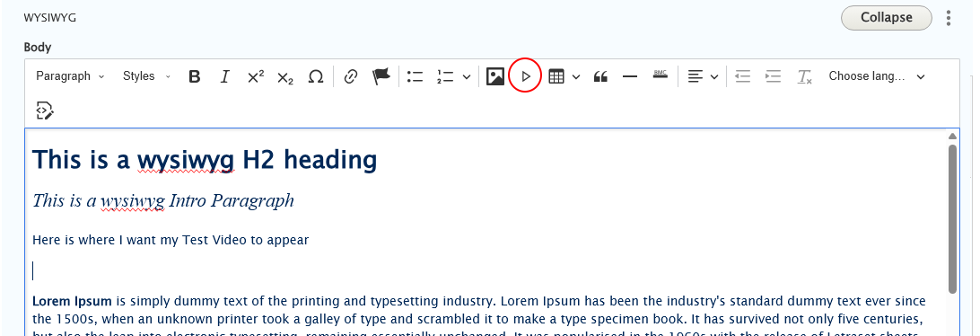Image resolution: width=980 pixels, height=336 pixels.
Task: Click in the wysiwyg Intro Paragraph text
Action: point(163,200)
